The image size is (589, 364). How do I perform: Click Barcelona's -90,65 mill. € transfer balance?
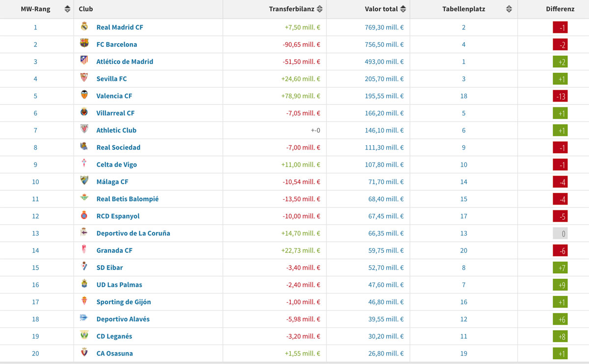(x=302, y=44)
